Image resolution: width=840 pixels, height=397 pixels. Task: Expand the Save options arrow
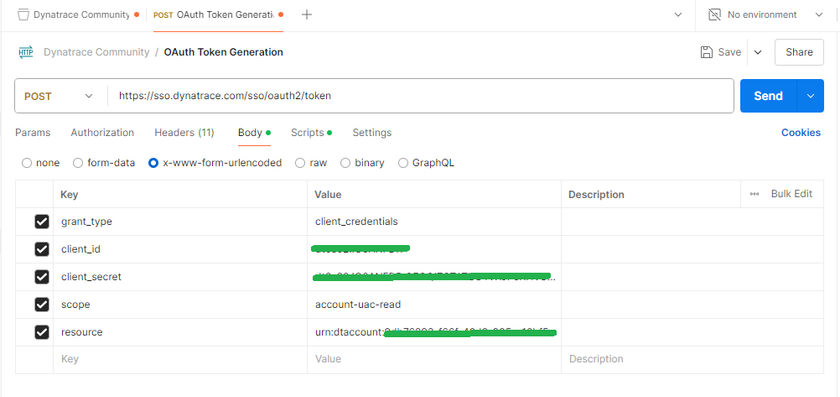pos(758,52)
